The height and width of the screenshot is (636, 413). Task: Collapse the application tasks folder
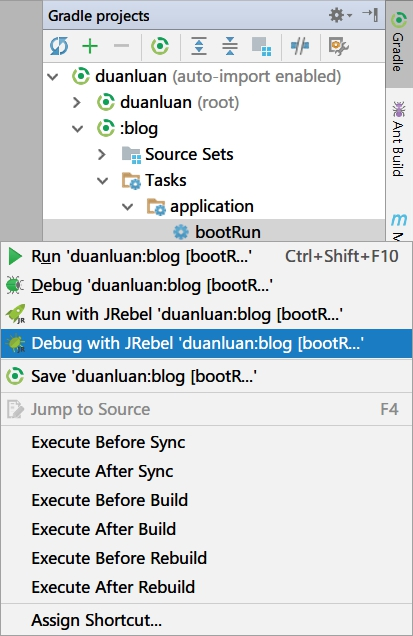pyautogui.click(x=128, y=207)
